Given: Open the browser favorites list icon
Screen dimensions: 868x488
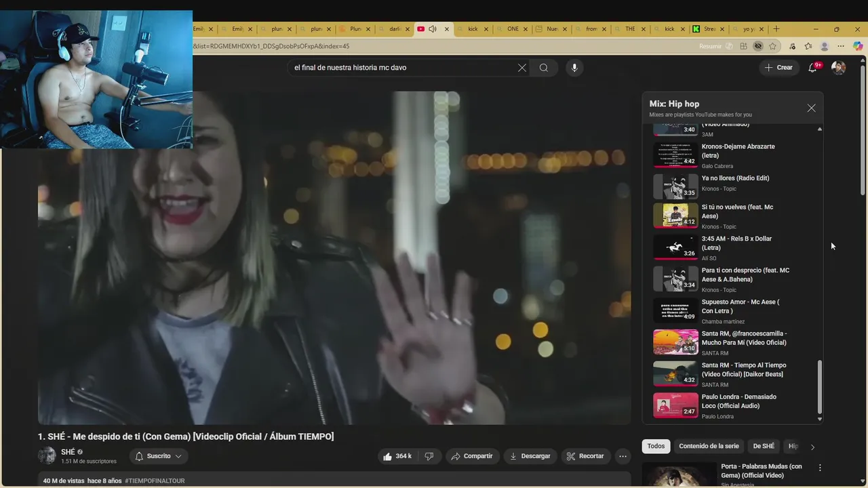Looking at the screenshot, I should pos(808,46).
